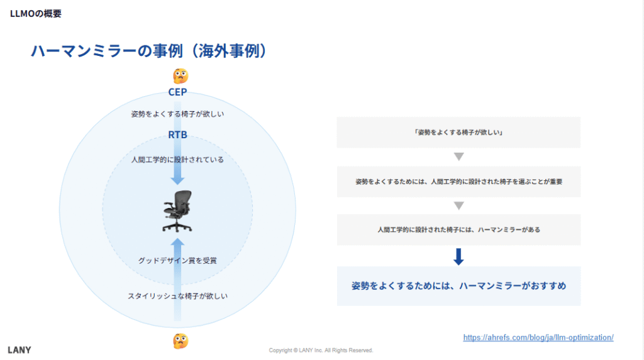This screenshot has width=644, height=360.
Task: Click text グッドデザイン賞を受賞
Action: (177, 261)
